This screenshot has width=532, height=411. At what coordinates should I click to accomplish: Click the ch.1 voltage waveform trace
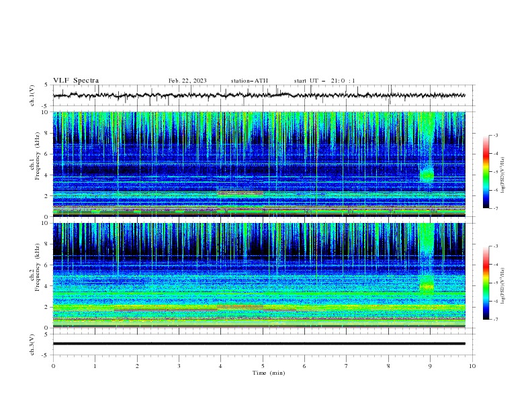[x=259, y=95]
